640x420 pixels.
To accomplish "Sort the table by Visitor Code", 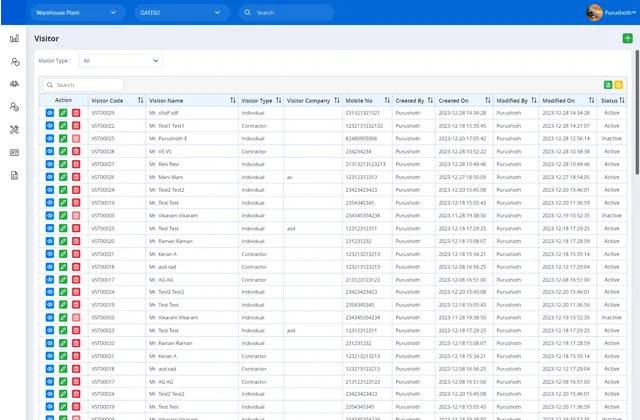I will (x=138, y=101).
